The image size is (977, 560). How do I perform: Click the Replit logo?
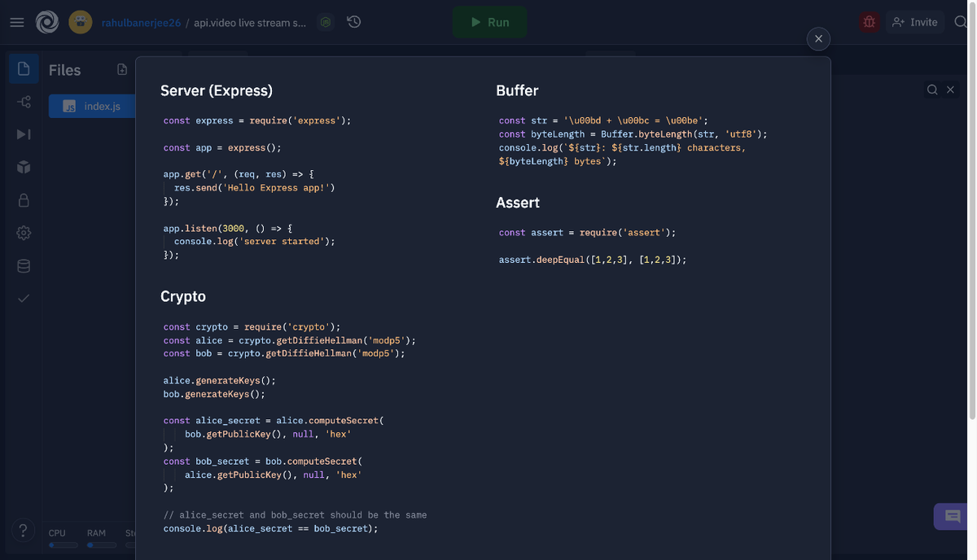[47, 22]
